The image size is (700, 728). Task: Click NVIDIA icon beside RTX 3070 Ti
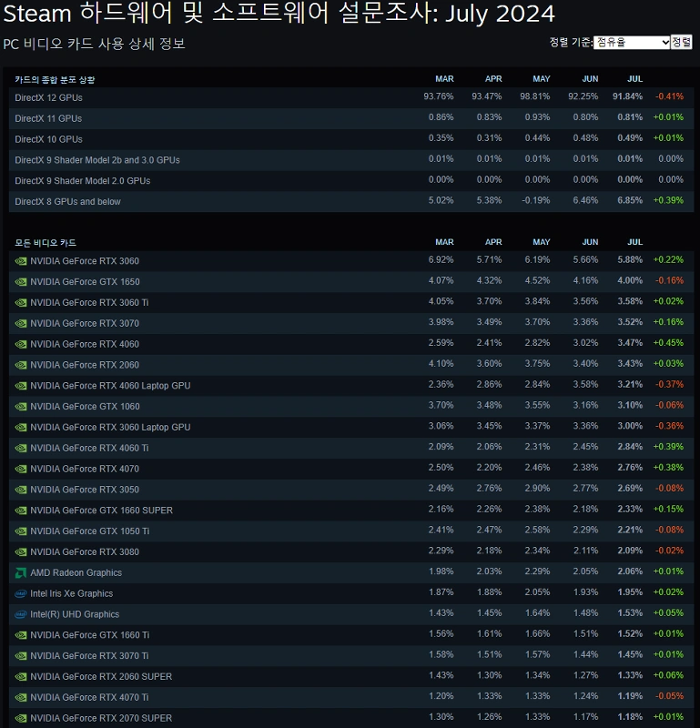coord(20,656)
